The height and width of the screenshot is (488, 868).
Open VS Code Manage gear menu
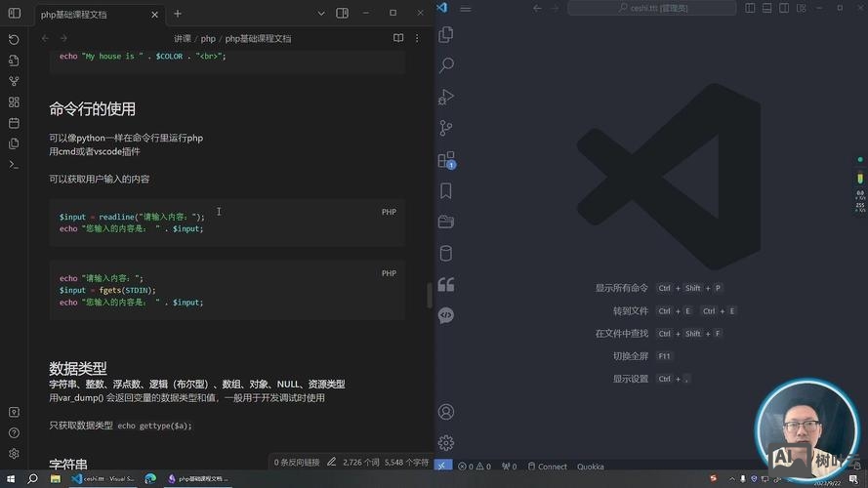click(x=446, y=443)
